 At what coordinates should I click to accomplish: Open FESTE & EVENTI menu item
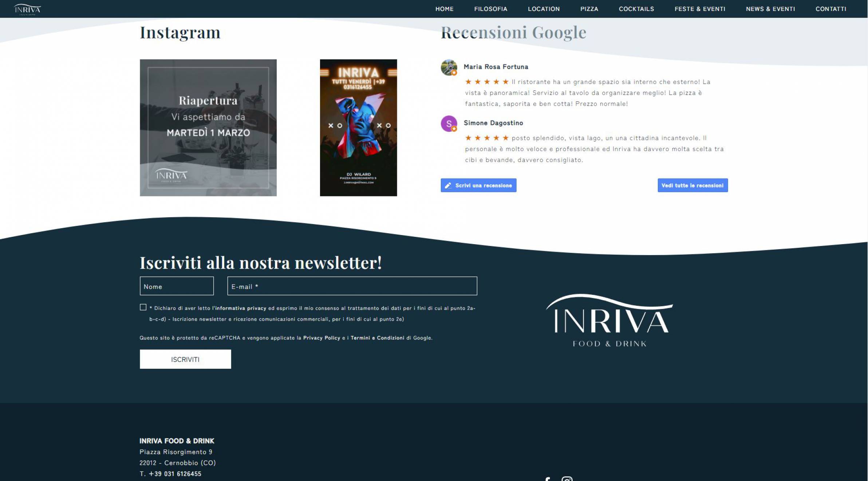point(700,9)
